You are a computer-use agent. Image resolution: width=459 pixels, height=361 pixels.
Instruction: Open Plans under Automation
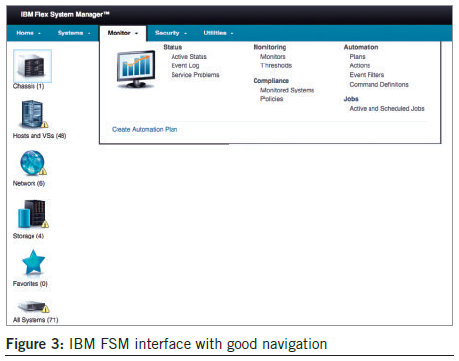(357, 57)
